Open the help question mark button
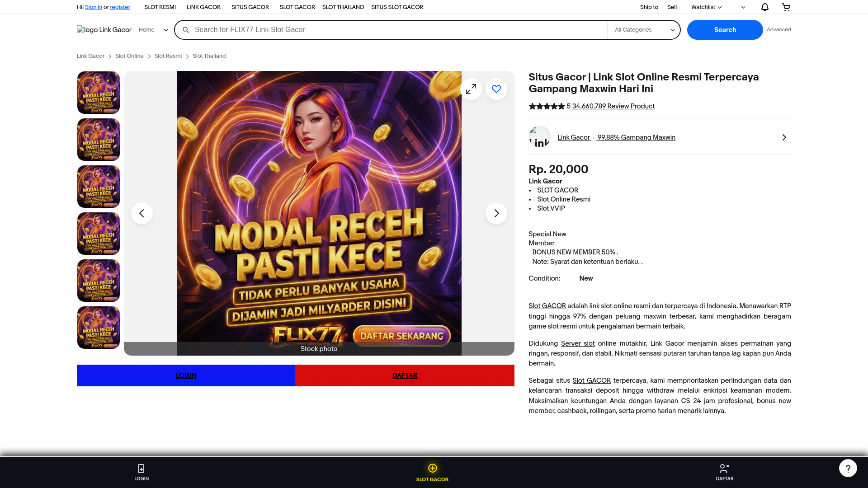 click(x=848, y=468)
